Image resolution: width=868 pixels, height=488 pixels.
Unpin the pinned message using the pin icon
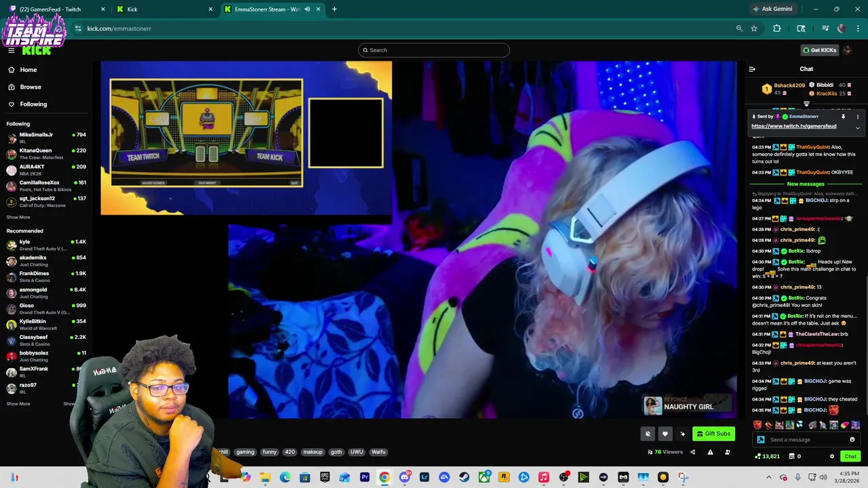point(844,117)
